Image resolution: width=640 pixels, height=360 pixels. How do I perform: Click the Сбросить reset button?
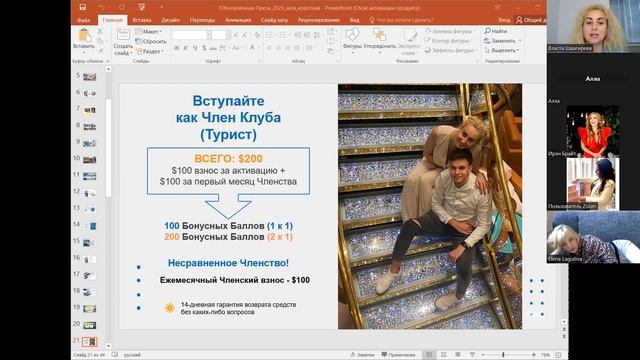pyautogui.click(x=151, y=41)
